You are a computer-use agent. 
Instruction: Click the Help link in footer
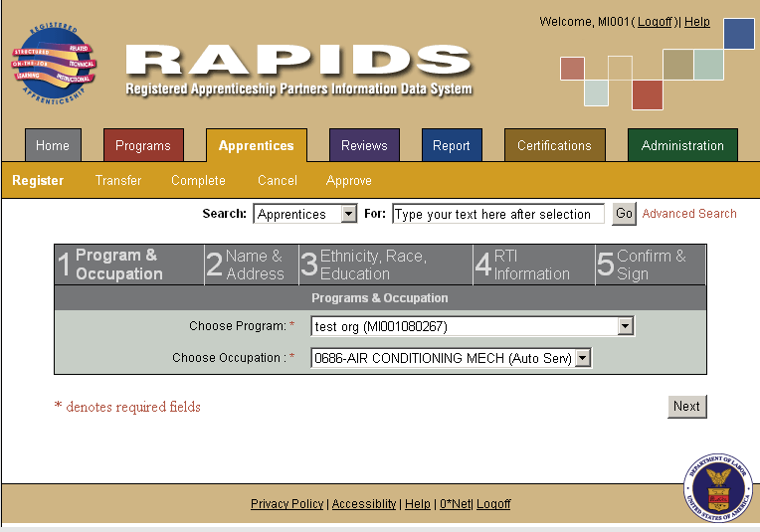click(x=418, y=504)
